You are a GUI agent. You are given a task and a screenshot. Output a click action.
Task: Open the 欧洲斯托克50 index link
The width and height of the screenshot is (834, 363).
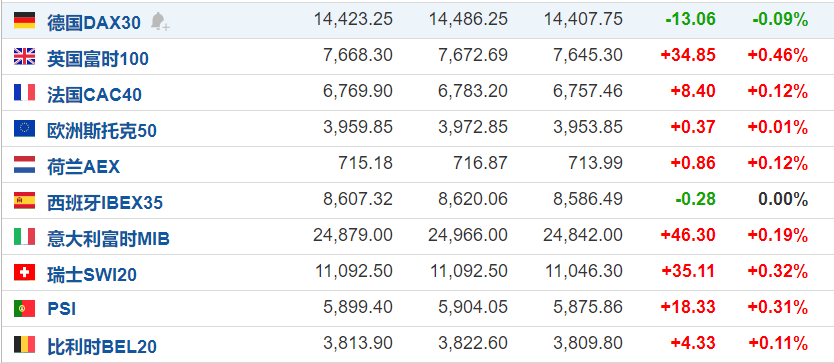pyautogui.click(x=102, y=130)
